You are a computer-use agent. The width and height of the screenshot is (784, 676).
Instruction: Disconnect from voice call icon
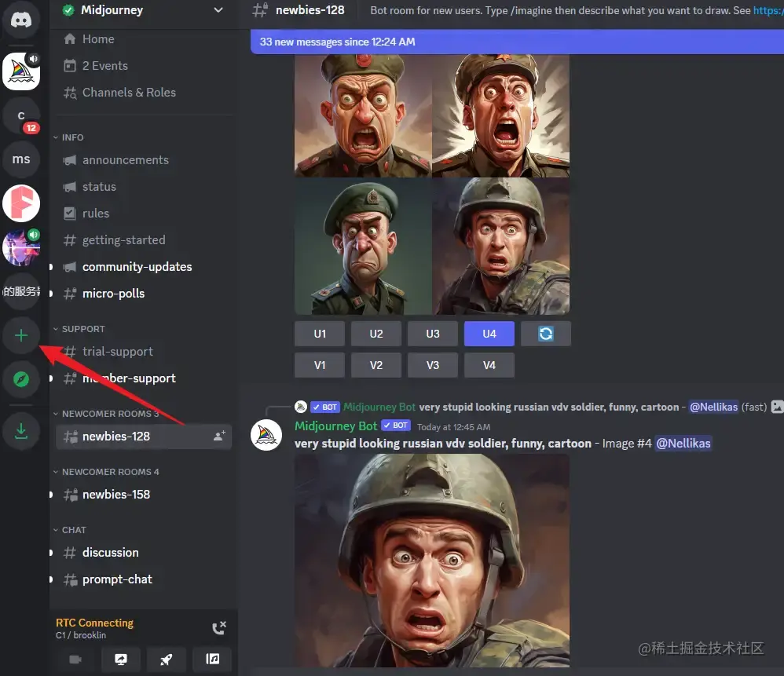[219, 627]
